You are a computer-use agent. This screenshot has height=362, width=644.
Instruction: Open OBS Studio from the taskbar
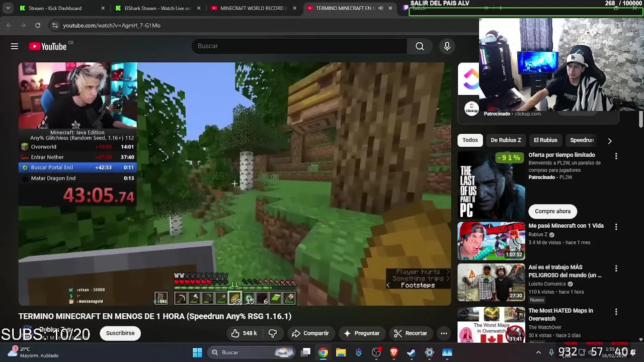(x=376, y=352)
